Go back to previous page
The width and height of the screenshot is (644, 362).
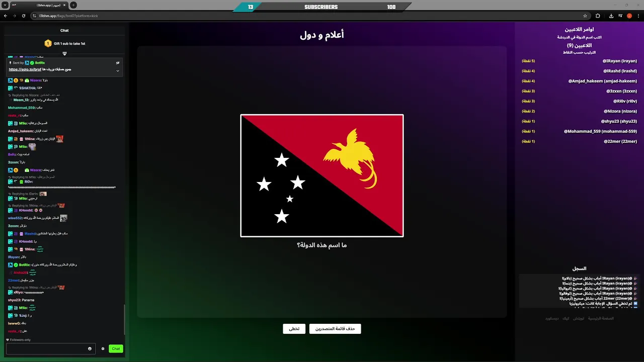pyautogui.click(x=6, y=16)
